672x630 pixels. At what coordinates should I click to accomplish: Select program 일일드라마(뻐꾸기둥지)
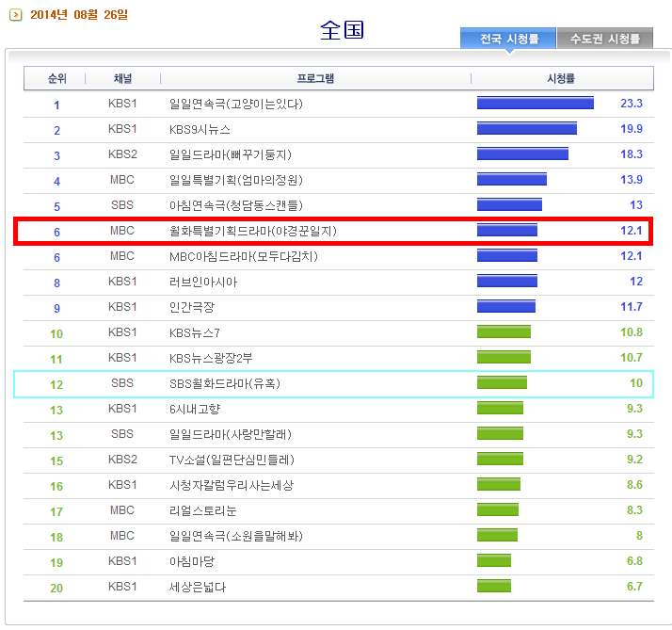(x=231, y=154)
